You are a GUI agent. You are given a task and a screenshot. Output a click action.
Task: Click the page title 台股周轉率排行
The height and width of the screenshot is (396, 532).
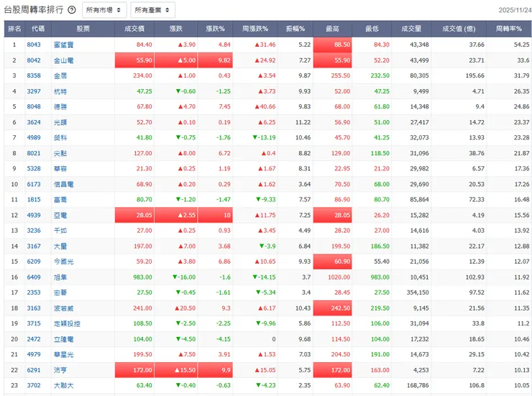click(34, 9)
